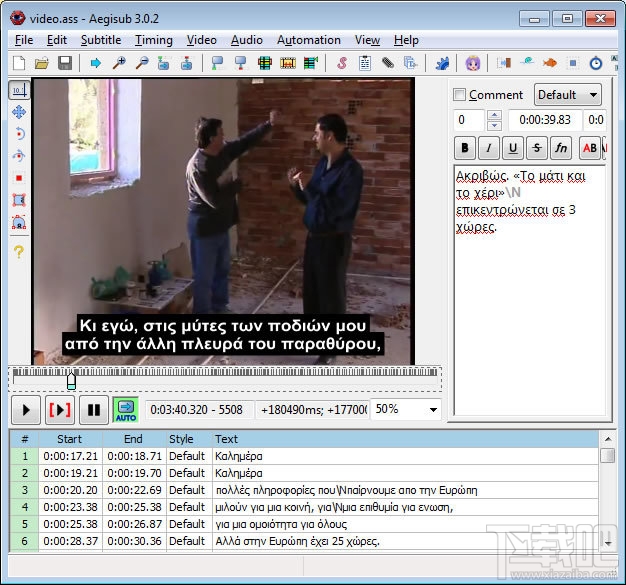Screen dimensions: 626x585
Task: Click the subtitle grid scrollbar thumb
Action: 608,455
